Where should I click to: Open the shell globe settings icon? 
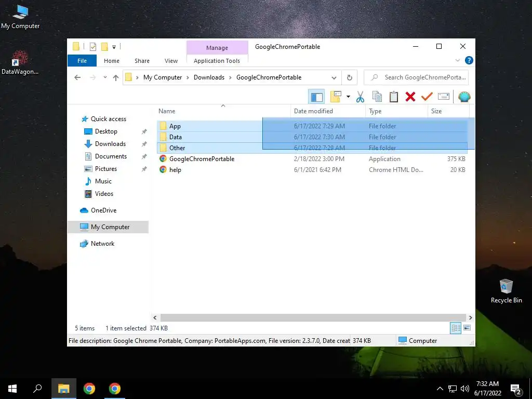point(464,97)
